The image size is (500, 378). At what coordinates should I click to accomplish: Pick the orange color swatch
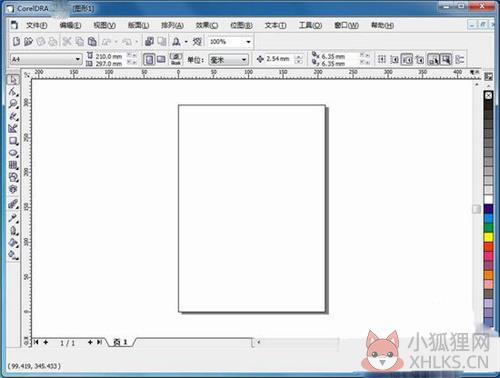[488, 275]
